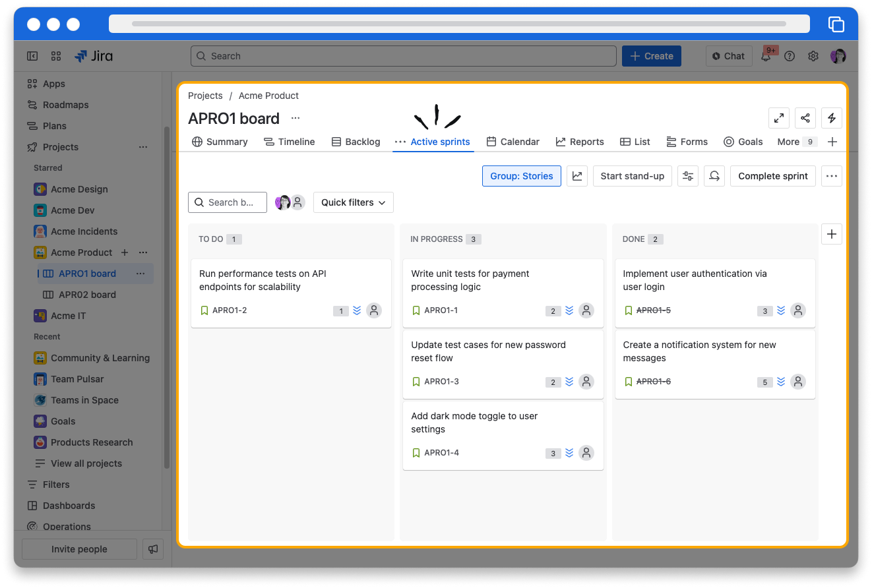872x588 pixels.
Task: Open the Projects breadcrumb link
Action: pos(205,96)
